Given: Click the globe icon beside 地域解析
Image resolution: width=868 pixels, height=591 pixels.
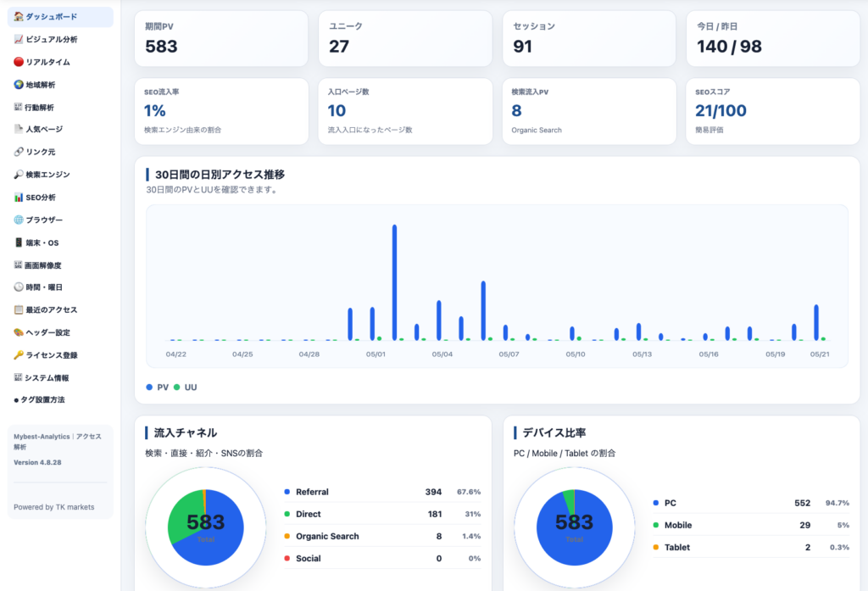Looking at the screenshot, I should click(19, 85).
